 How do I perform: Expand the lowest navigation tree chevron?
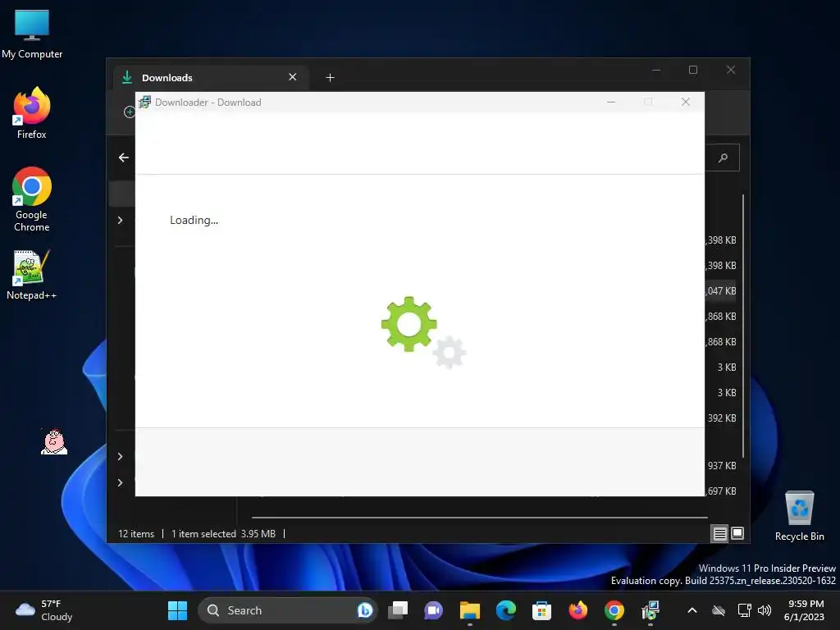click(120, 482)
